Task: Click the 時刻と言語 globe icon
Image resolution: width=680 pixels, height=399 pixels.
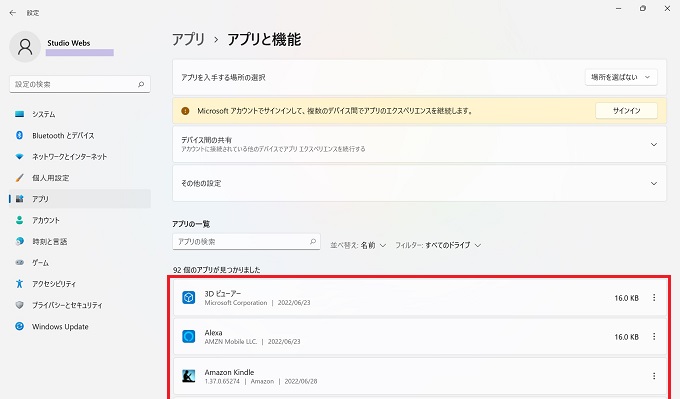Action: [x=20, y=242]
